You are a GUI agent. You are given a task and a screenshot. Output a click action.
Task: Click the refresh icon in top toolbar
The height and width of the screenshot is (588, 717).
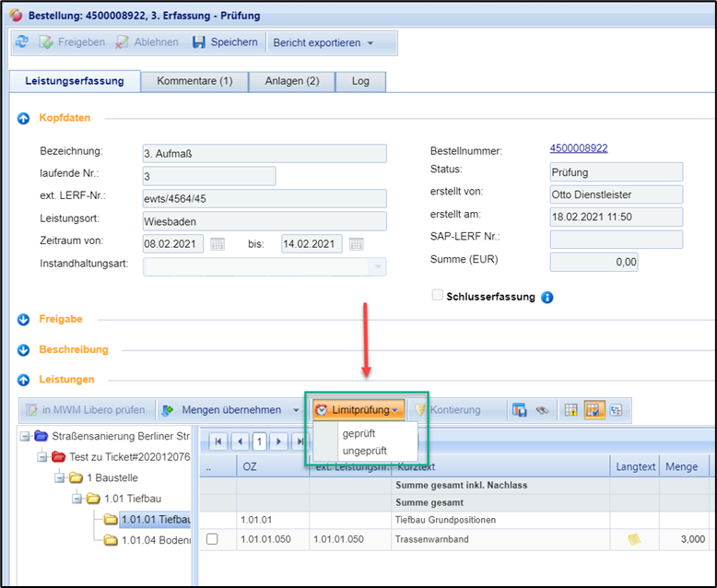point(22,42)
